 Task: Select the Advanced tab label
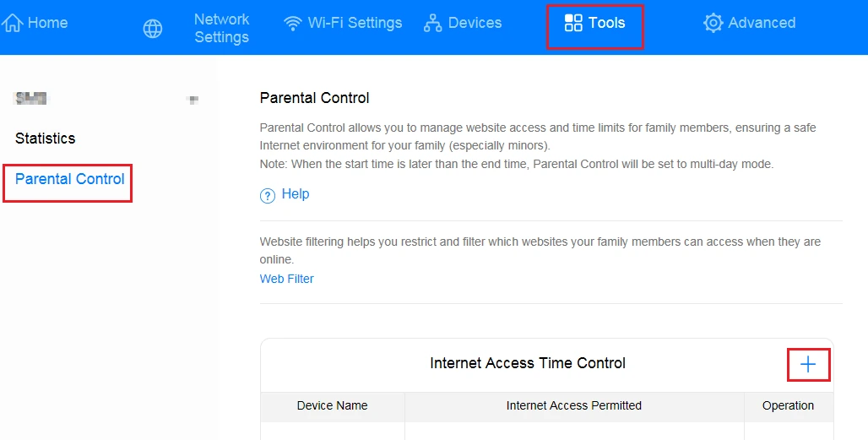coord(762,23)
